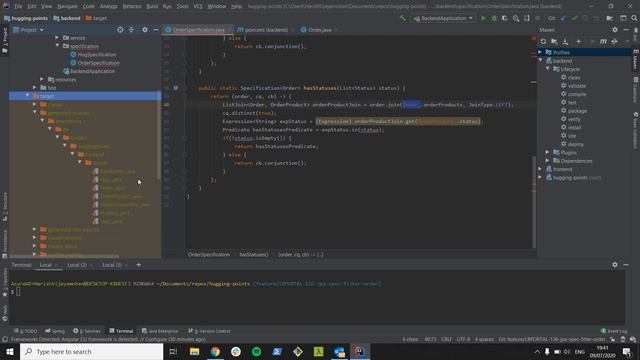Screen dimensions: 640x360
Task: Click the Windows taskbar search box
Action: [91, 351]
